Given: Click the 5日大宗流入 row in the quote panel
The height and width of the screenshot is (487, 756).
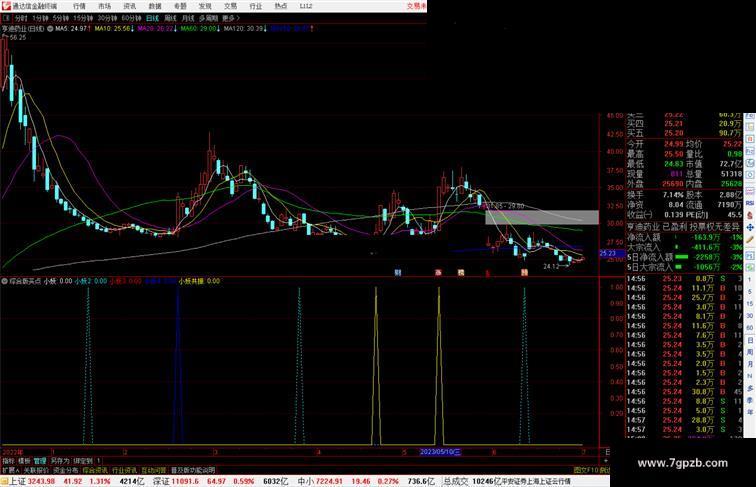Looking at the screenshot, I should click(x=684, y=267).
